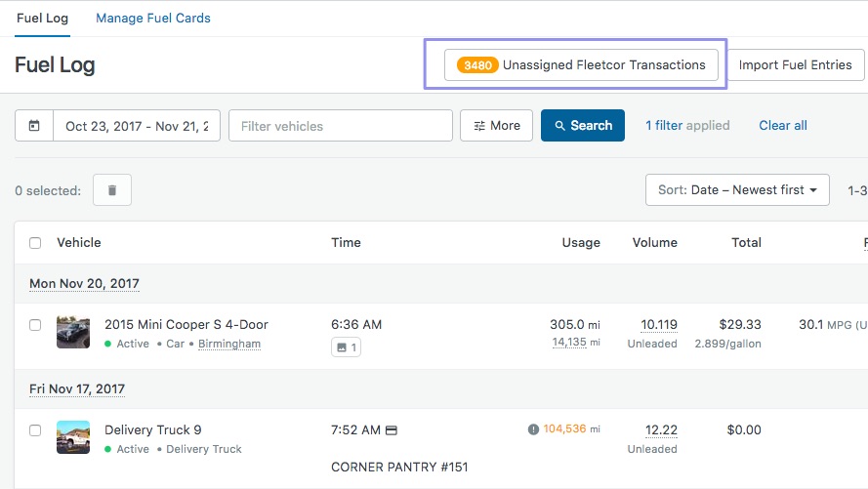Open the 2015 Mini Cooper vehicle thumbnail
Screen dimensions: 868x489
coord(73,333)
